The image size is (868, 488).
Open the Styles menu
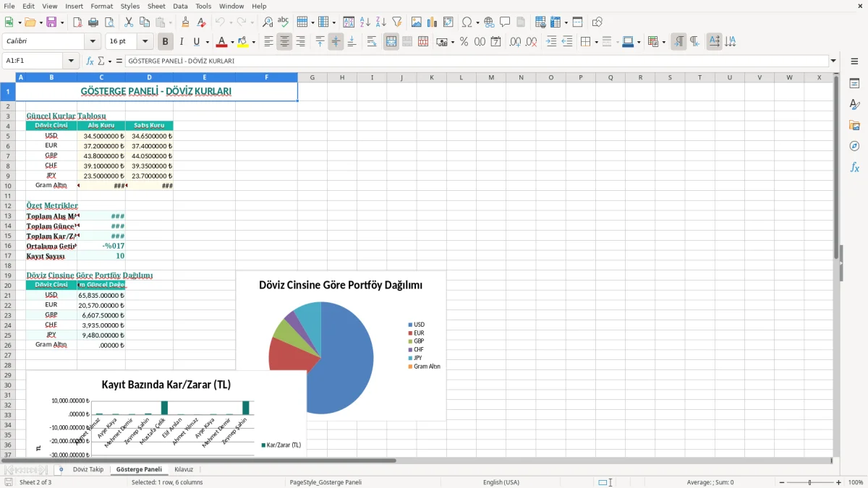click(x=130, y=6)
